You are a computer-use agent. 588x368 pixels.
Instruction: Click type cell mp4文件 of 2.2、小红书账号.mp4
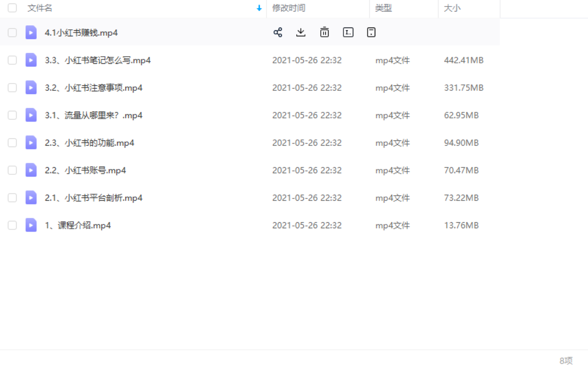coord(392,170)
